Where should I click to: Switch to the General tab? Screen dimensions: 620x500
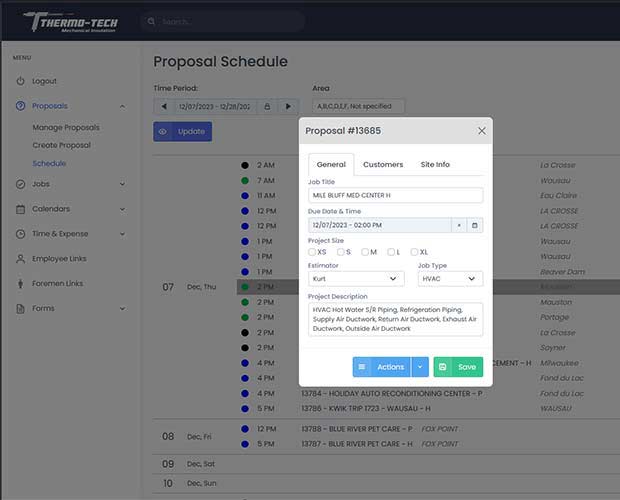[331, 164]
